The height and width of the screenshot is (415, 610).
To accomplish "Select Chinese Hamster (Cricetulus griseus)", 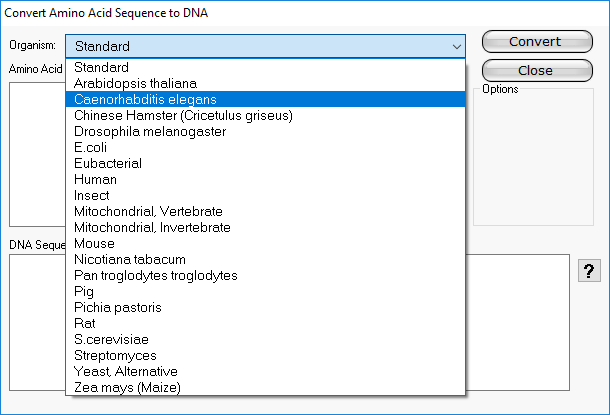I will point(183,115).
